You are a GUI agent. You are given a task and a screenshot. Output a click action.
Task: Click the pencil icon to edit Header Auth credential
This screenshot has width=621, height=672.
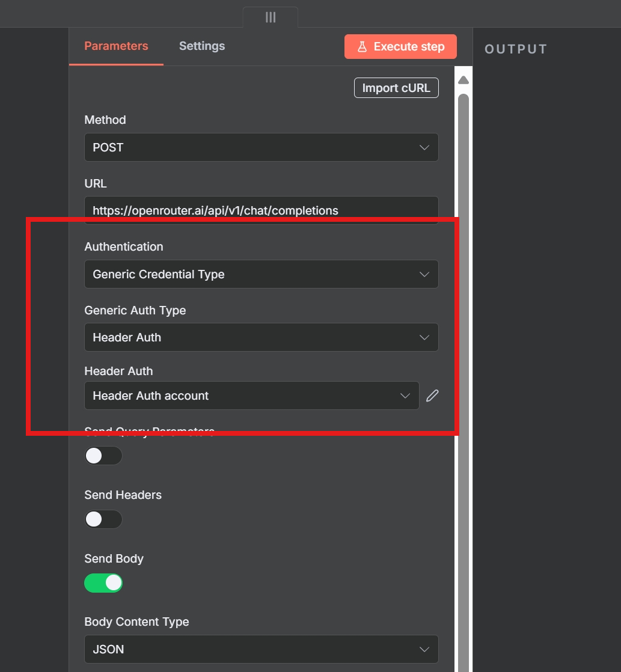(x=432, y=396)
